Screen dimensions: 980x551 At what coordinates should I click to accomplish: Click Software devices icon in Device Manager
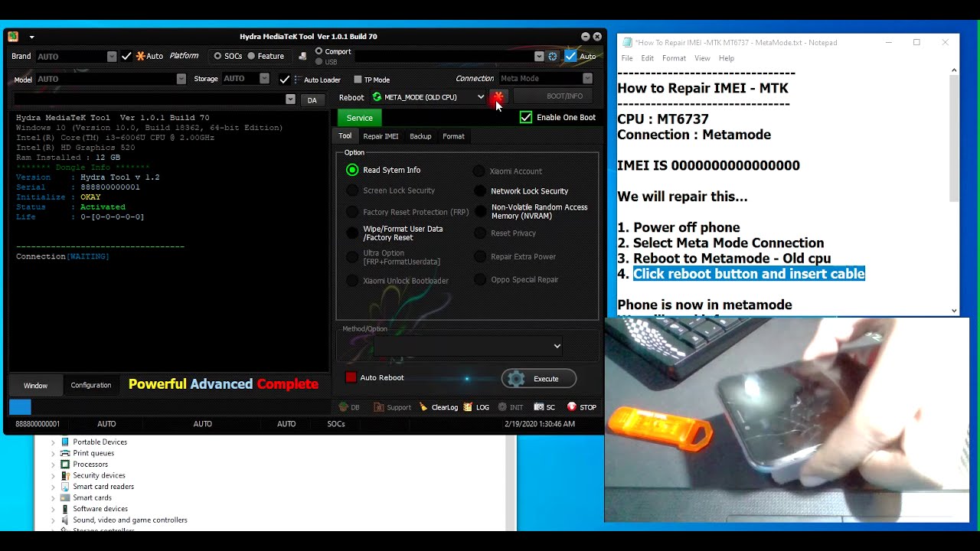[x=65, y=509]
